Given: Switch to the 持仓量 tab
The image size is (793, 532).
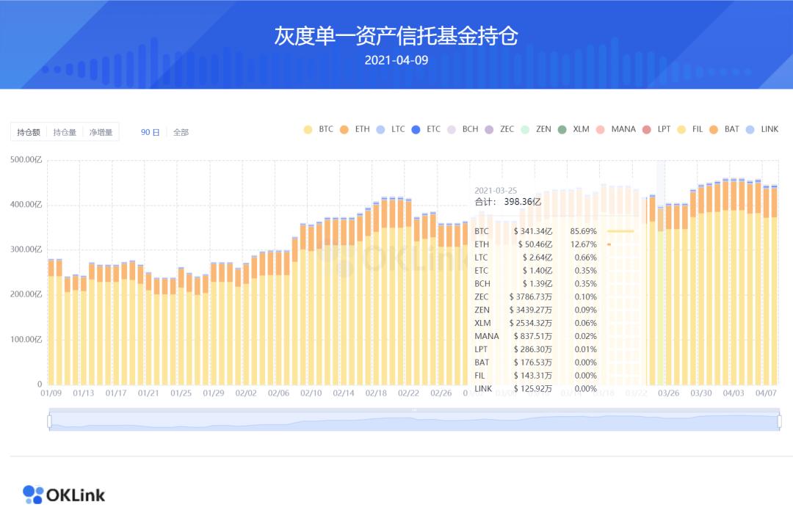Looking at the screenshot, I should coord(64,131).
